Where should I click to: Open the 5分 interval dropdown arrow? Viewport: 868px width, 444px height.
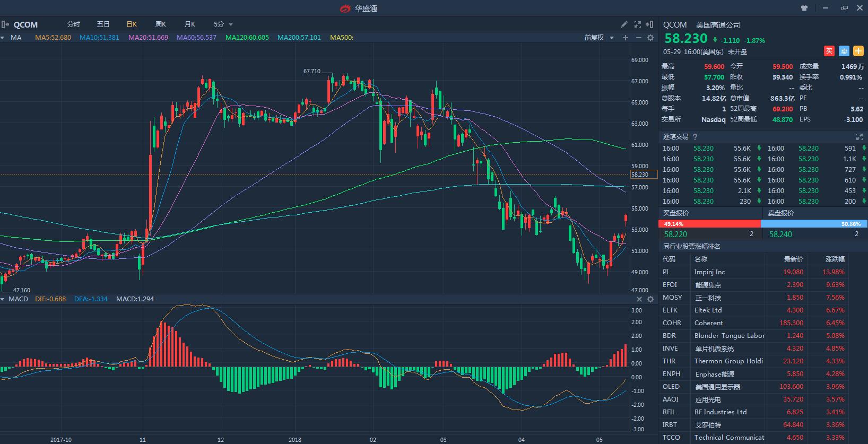click(231, 24)
